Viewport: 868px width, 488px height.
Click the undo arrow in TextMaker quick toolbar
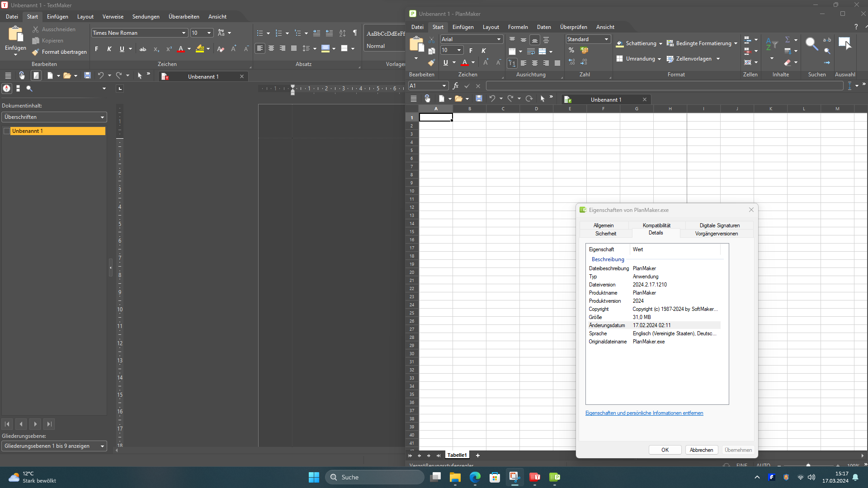(x=101, y=75)
